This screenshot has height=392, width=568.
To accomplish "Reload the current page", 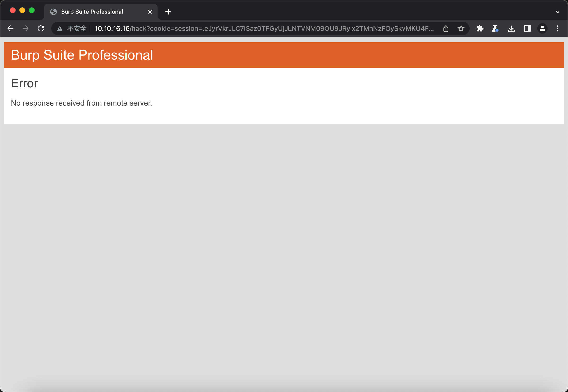I will 41,28.
